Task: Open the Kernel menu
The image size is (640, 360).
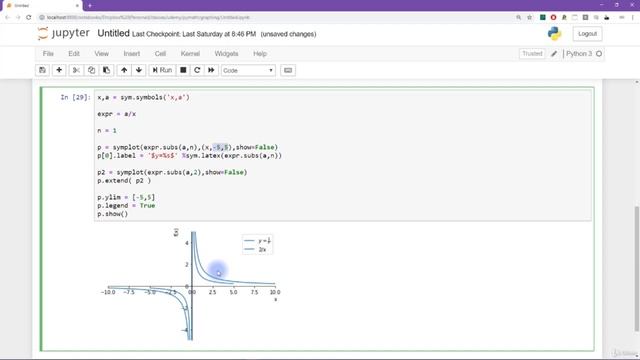Action: 190,53
